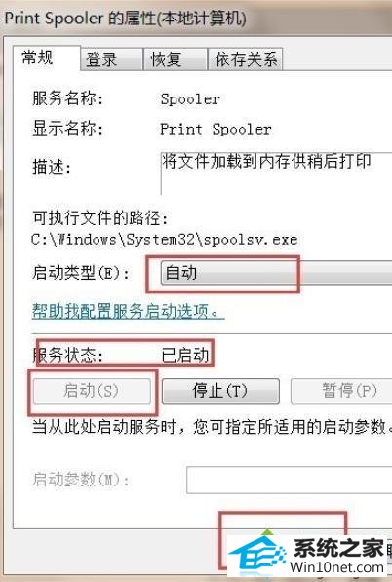Viewport: 392px width, 582px height.
Task: Open the 恢复 tab
Action: (176, 59)
